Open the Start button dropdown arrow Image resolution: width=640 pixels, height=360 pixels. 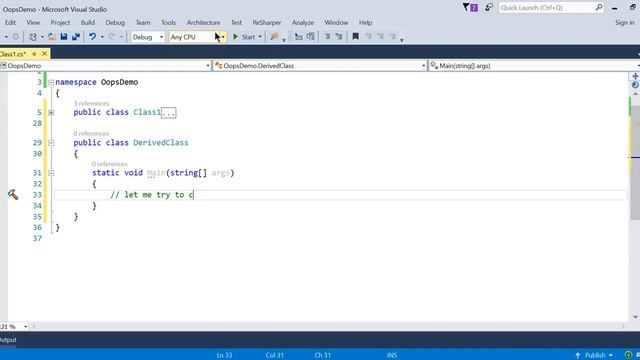coord(260,37)
